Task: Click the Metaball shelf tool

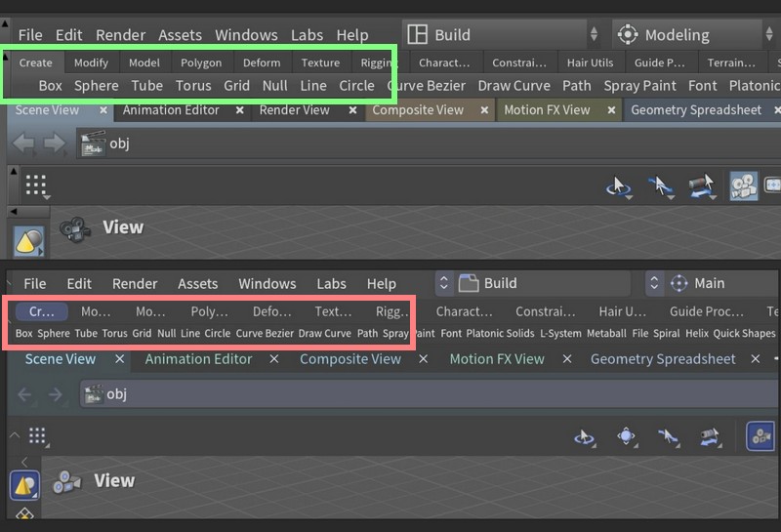Action: tap(606, 333)
